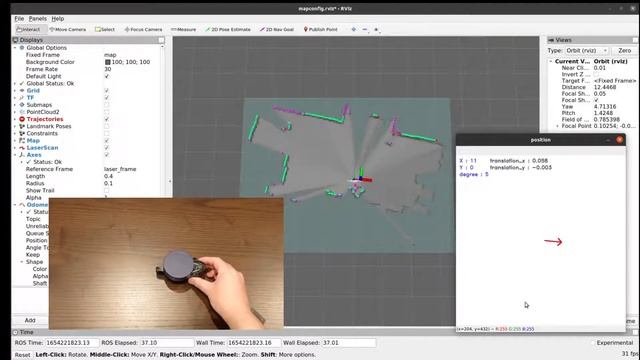The height and width of the screenshot is (360, 640).
Task: Open the view Type dropdown (Orbit)
Action: (587, 51)
